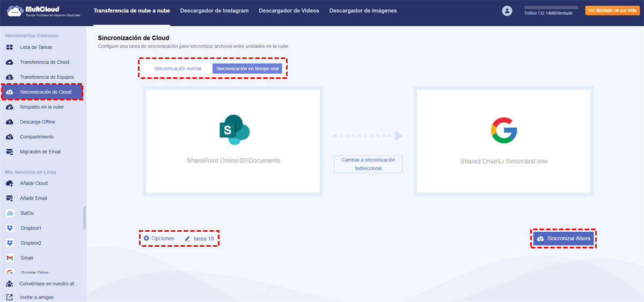Click Gmail service icon
Screen dimensions: 644x302
10,258
